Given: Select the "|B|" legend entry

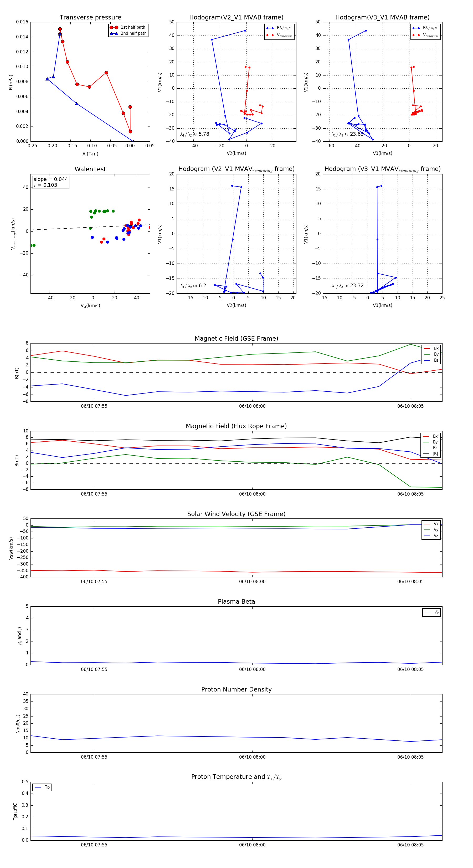Looking at the screenshot, I should pos(431,454).
